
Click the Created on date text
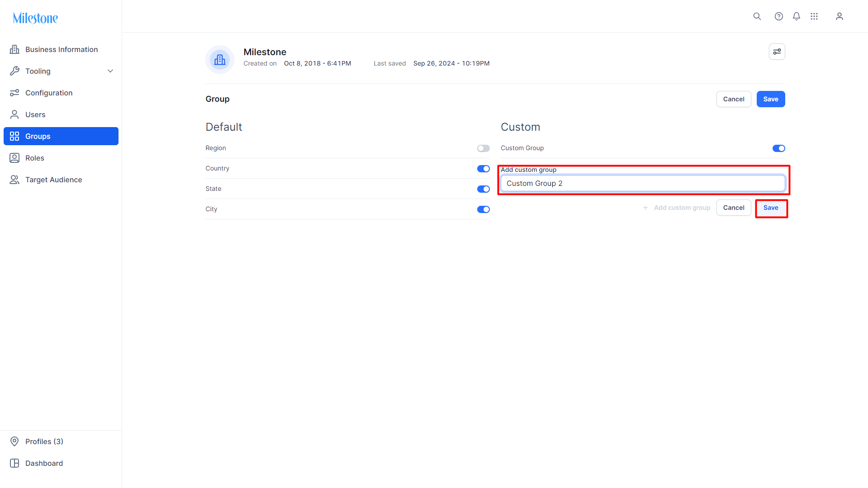(318, 63)
